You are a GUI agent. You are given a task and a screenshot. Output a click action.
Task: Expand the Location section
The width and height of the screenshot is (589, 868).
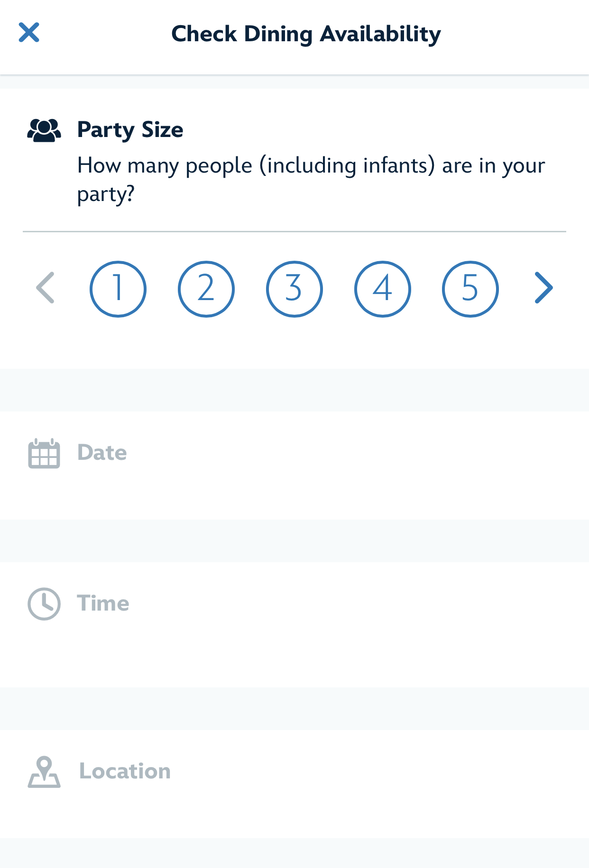tap(125, 771)
